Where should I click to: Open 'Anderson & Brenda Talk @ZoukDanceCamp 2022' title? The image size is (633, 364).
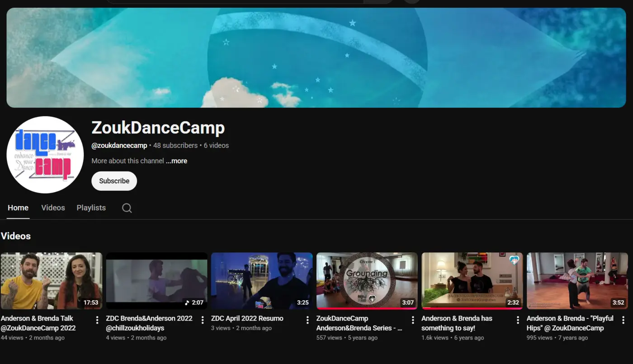point(38,323)
